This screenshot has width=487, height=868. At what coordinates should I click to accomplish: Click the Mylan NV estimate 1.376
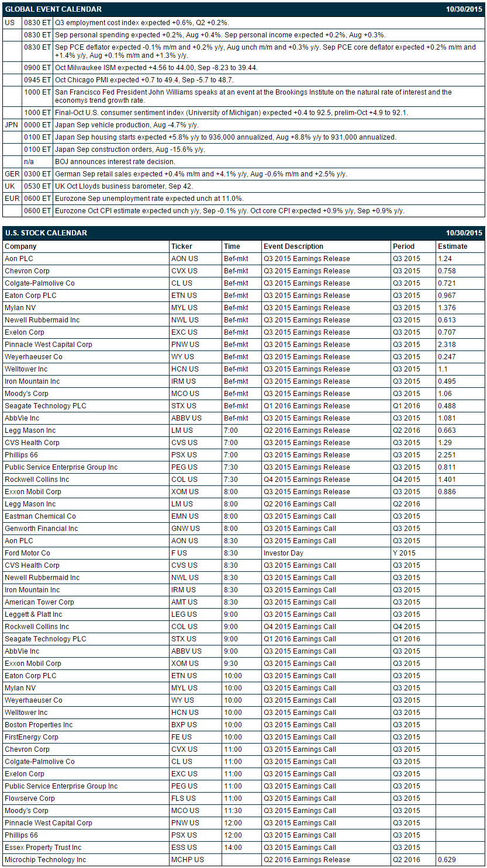(447, 308)
